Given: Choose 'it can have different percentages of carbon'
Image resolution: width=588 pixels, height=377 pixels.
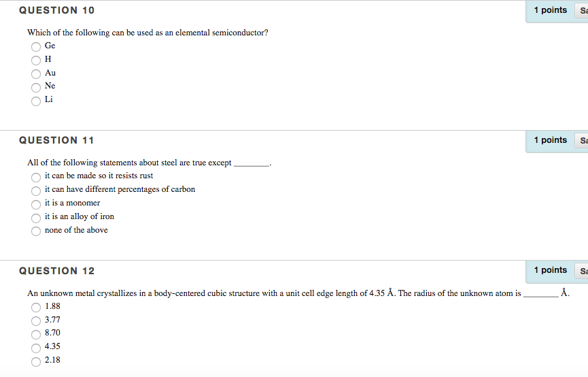Looking at the screenshot, I should [36, 191].
